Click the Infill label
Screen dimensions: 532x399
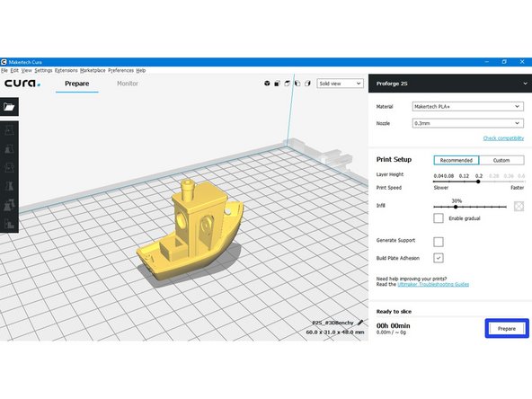380,205
